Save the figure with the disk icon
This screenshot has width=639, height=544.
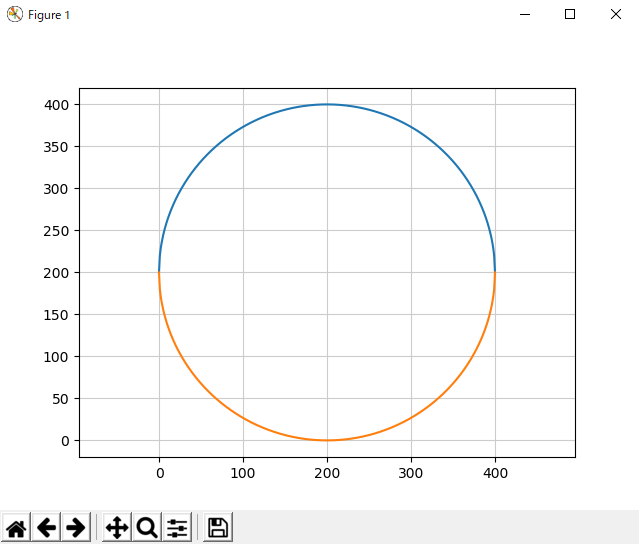[218, 528]
